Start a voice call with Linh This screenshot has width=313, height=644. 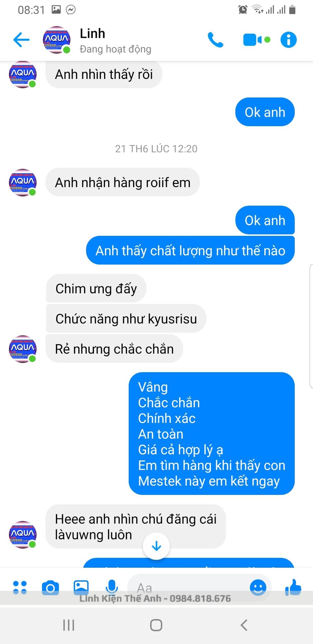(x=216, y=40)
